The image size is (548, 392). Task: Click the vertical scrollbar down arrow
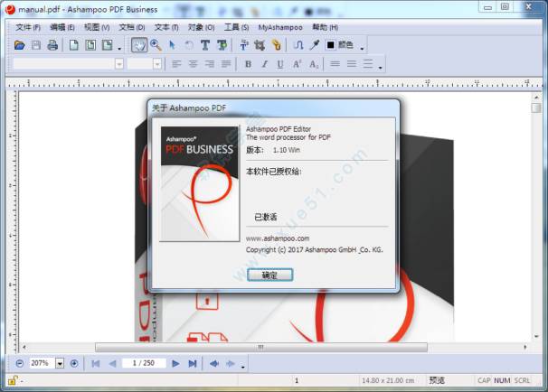[x=536, y=337]
